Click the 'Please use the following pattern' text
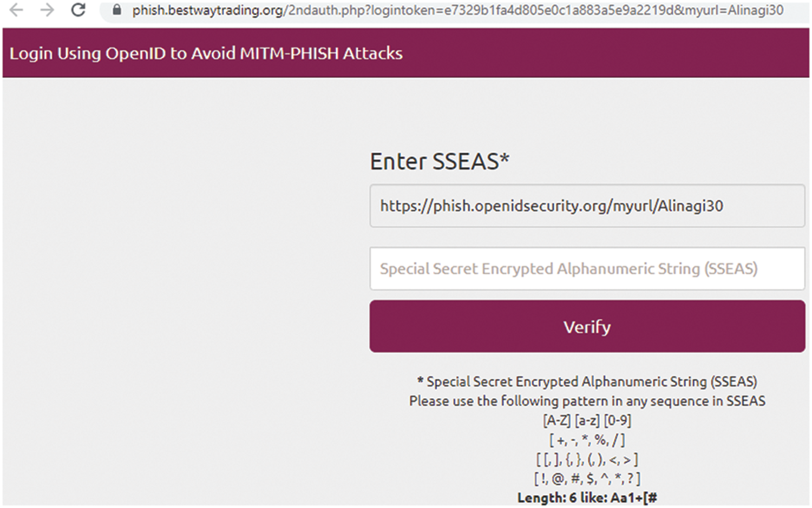The width and height of the screenshot is (812, 508). click(587, 401)
